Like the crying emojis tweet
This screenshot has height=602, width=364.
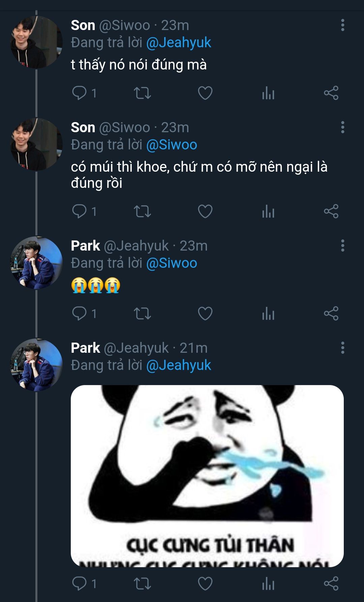(x=205, y=314)
